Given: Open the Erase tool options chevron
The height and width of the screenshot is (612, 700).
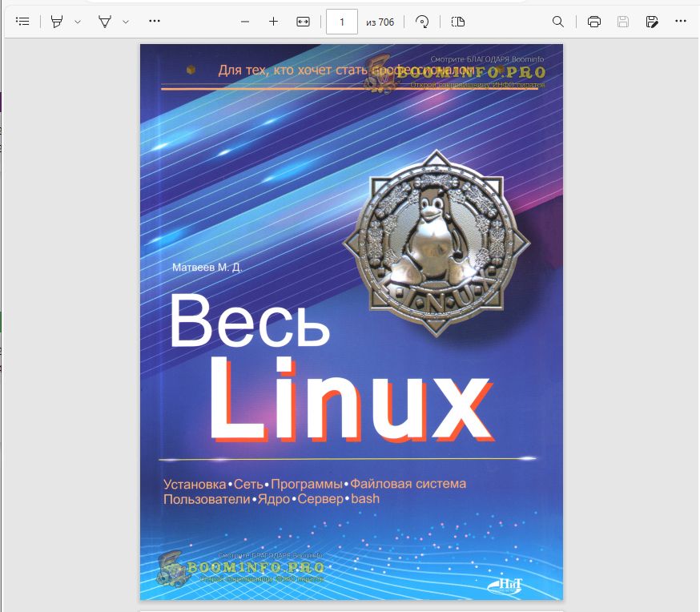Looking at the screenshot, I should click(126, 22).
